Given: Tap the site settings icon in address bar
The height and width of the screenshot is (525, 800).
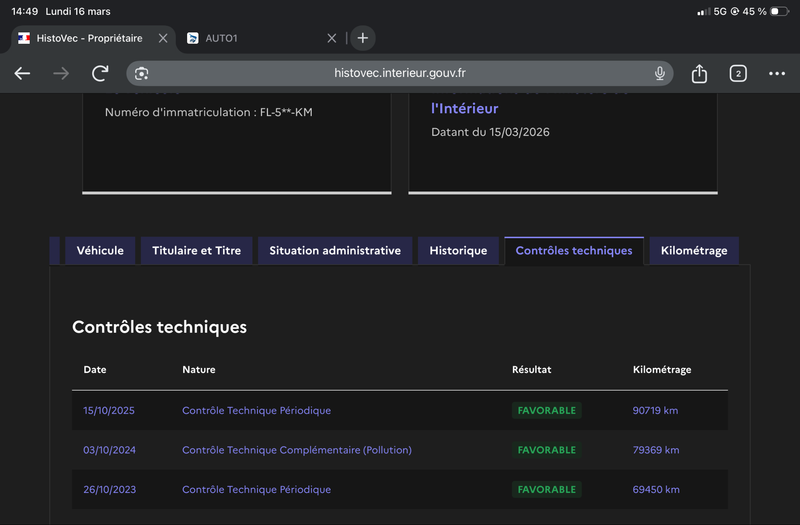Looking at the screenshot, I should click(142, 74).
